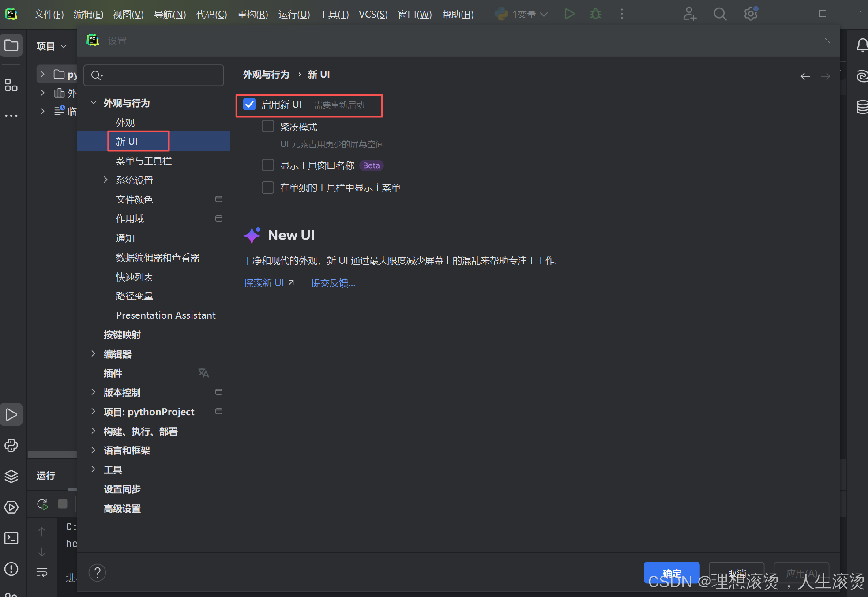868x597 pixels.
Task: Open the AI Assistant spiral icon on right
Action: click(x=862, y=76)
